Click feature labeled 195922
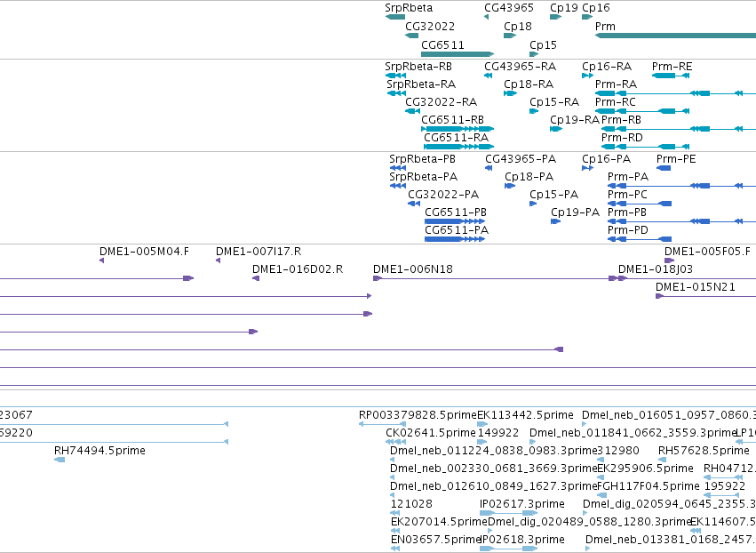The image size is (756, 553). point(721,495)
